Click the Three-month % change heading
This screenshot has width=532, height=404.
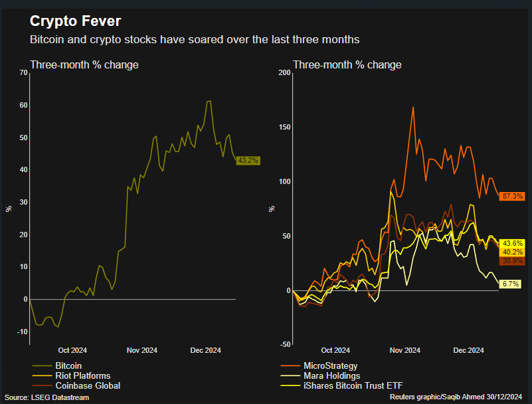click(x=84, y=64)
